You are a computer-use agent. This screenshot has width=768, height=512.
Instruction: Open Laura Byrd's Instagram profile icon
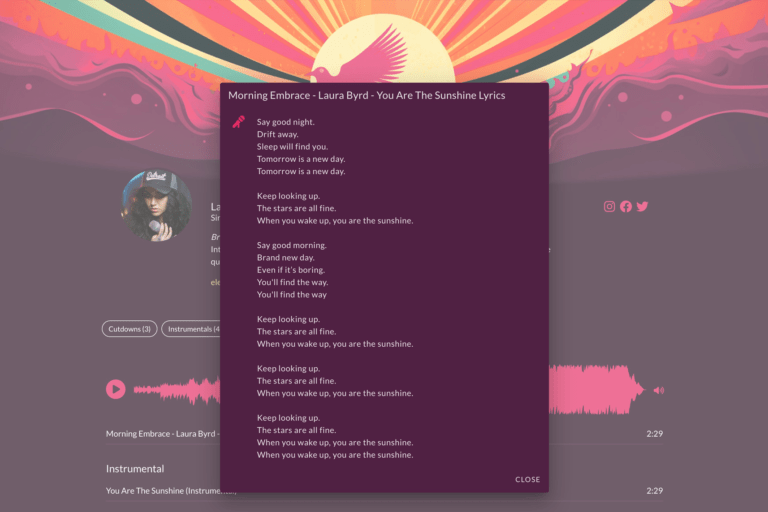(x=609, y=206)
